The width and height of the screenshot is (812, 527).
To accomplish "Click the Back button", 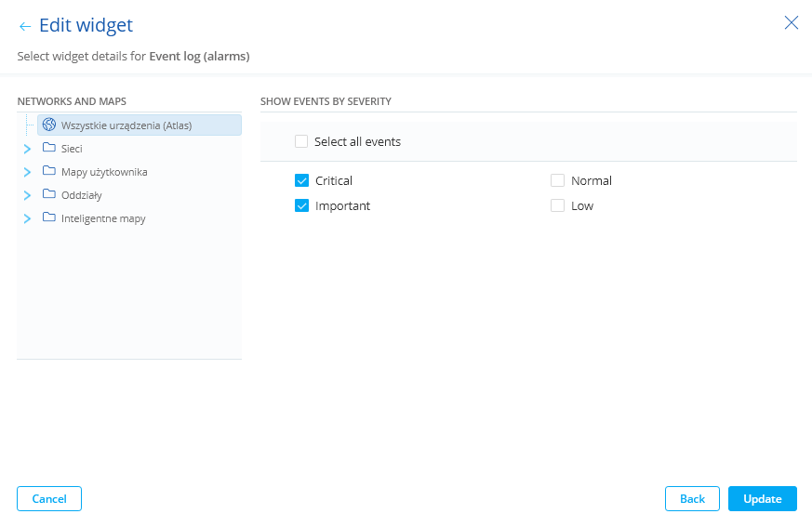I will [692, 499].
